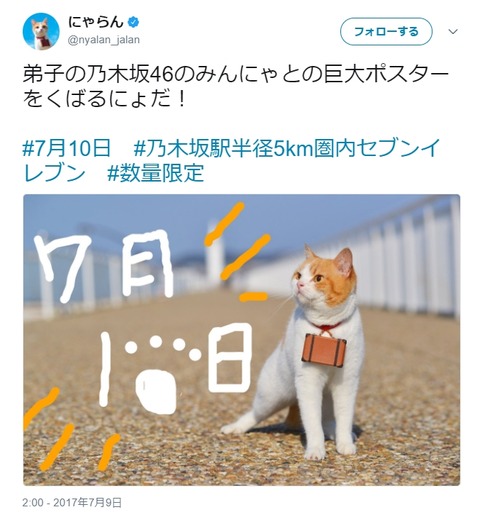This screenshot has width=480, height=512.
Task: Click the フォローする follow button
Action: (386, 32)
